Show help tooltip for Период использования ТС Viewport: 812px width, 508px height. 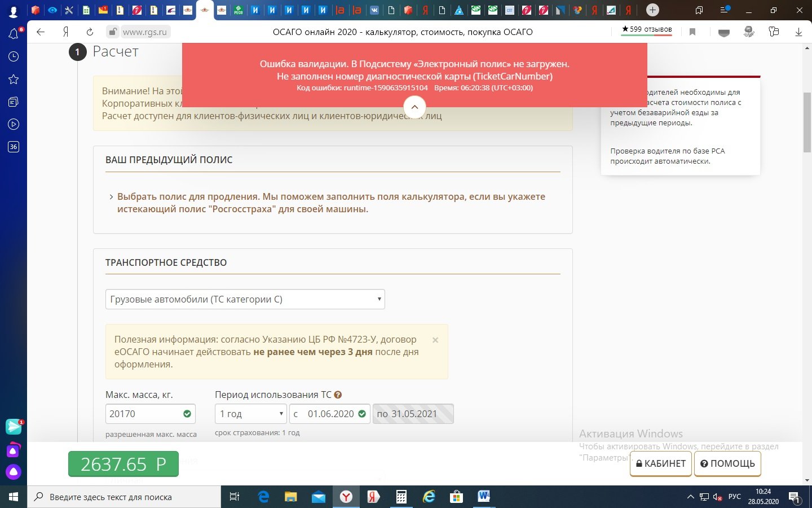click(338, 395)
